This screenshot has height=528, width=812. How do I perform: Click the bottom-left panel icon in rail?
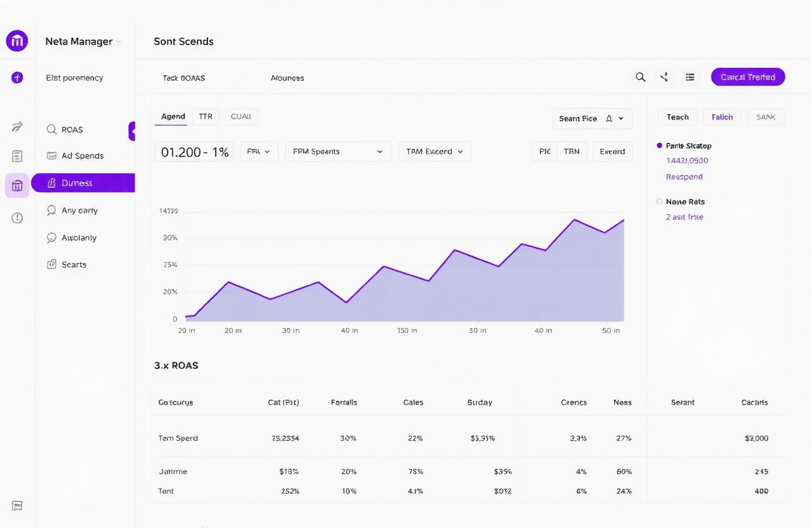point(17,506)
